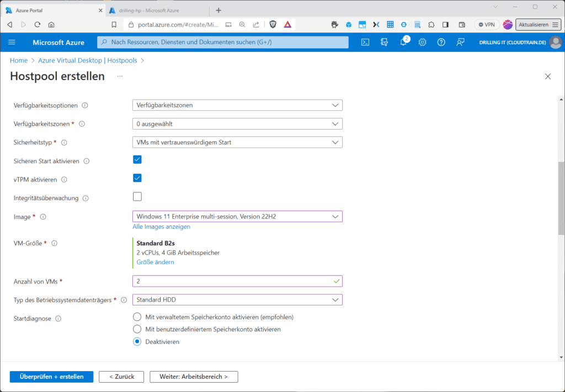Screen dimensions: 565x392
Task: Click Größe ändern link
Action: (155, 262)
